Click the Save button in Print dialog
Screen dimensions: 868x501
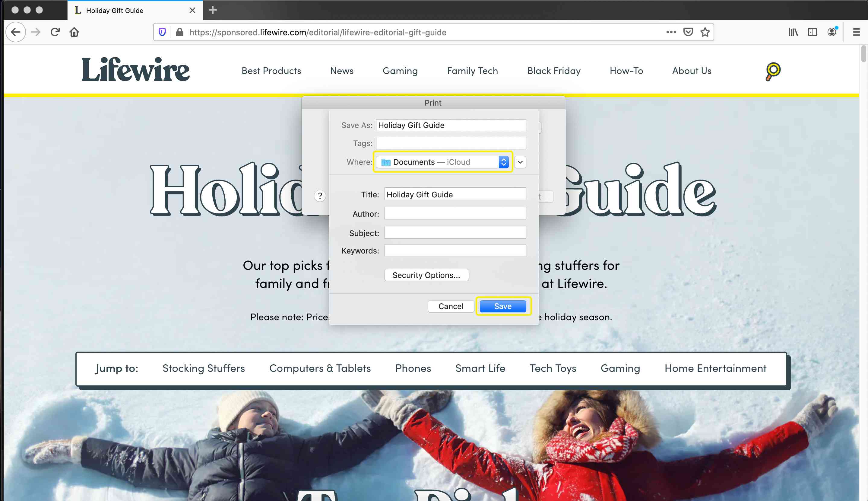click(502, 306)
